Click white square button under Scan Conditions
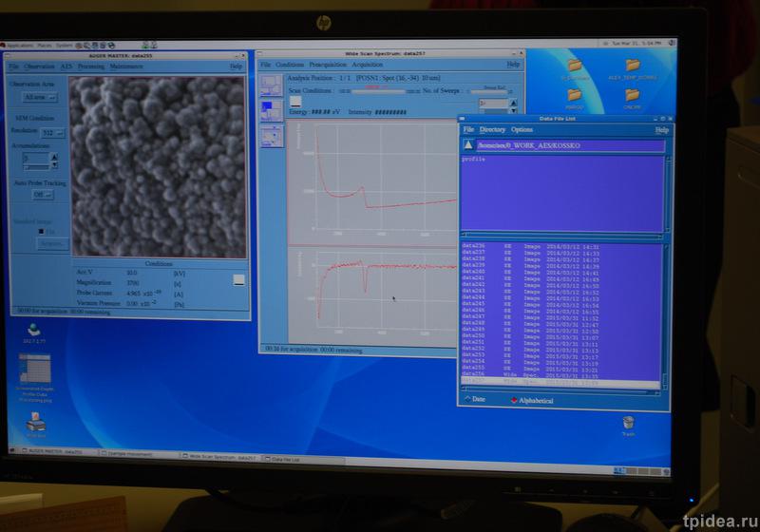Viewport: 760px width, 532px height. tap(295, 102)
